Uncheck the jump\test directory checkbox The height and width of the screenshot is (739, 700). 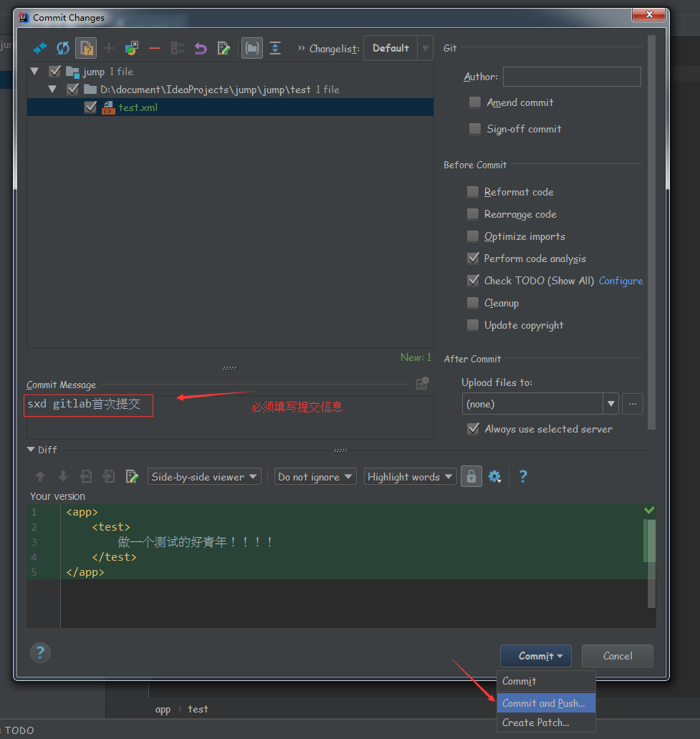(72, 90)
